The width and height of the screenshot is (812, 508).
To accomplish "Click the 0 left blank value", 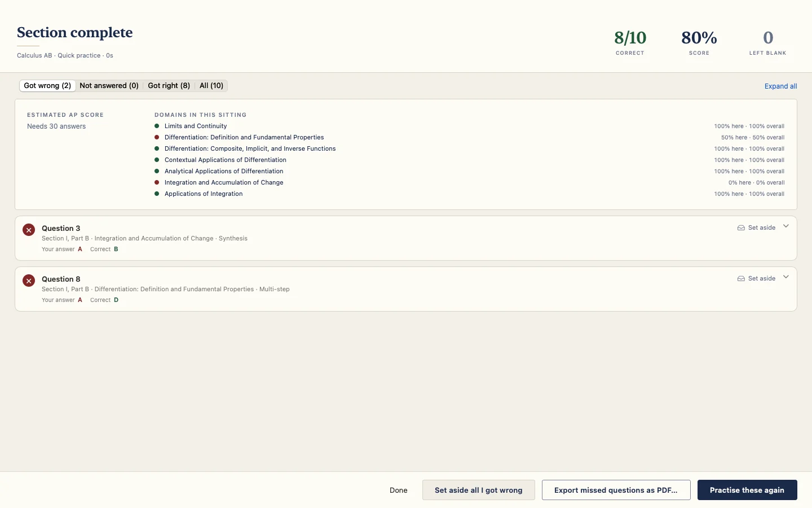I will [x=768, y=38].
